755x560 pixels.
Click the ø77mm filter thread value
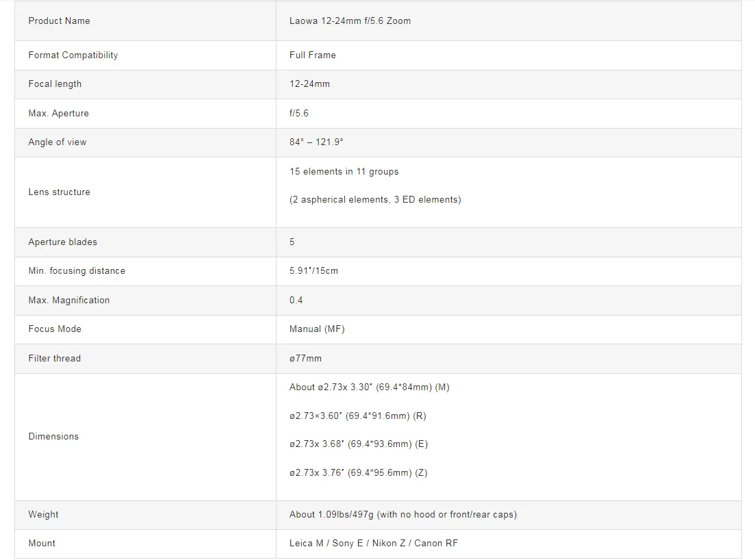tap(305, 358)
